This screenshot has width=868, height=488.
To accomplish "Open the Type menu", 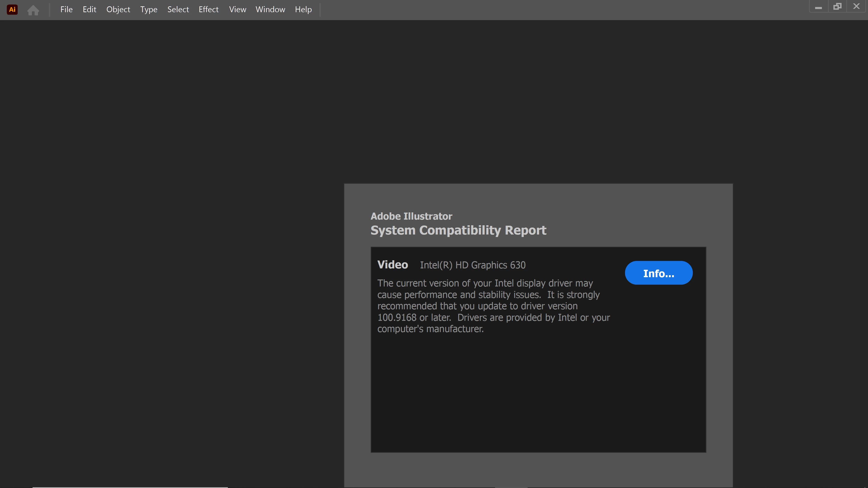I will click(149, 9).
